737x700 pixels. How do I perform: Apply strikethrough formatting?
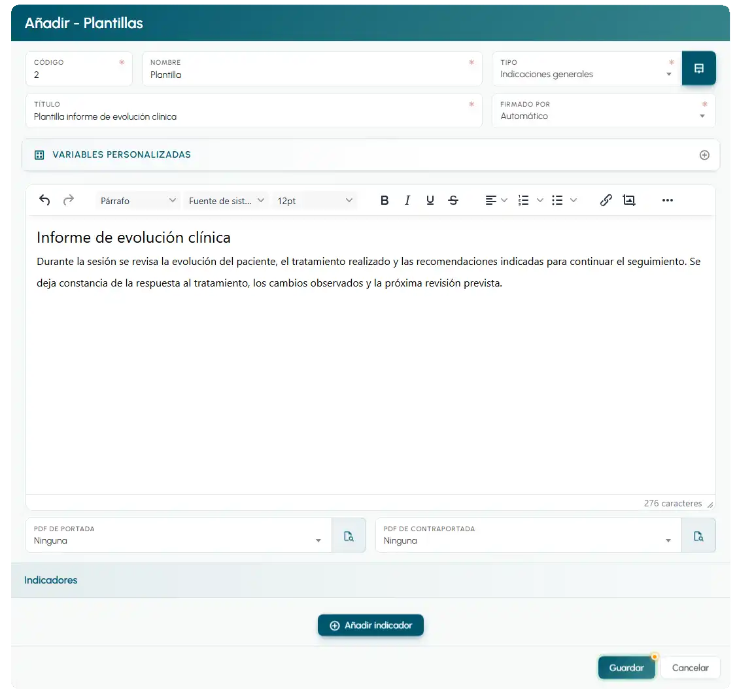pos(453,200)
